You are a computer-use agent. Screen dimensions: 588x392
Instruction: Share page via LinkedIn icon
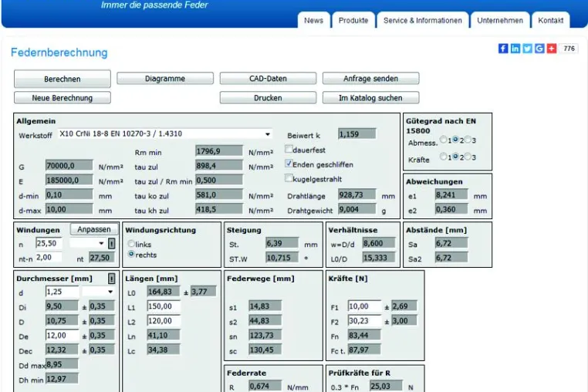515,49
